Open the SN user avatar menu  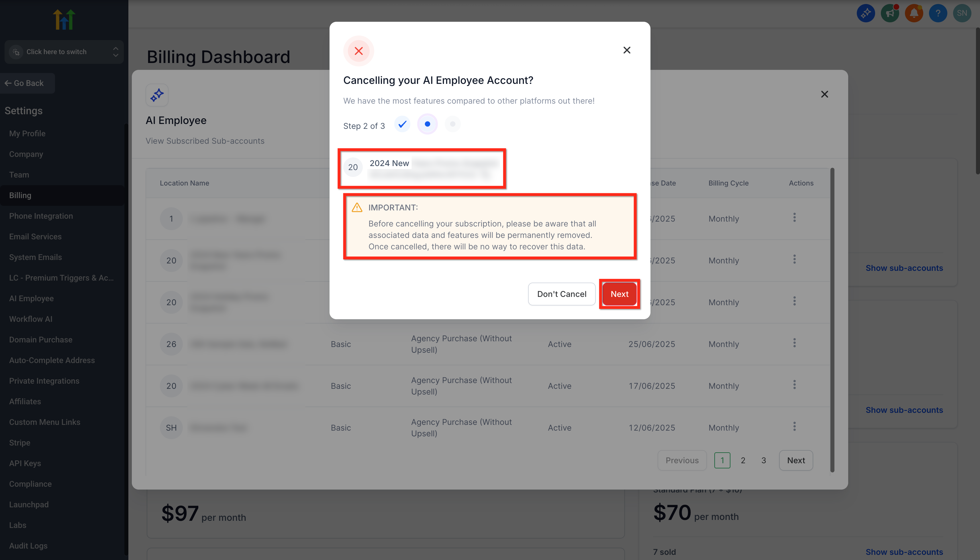click(962, 13)
